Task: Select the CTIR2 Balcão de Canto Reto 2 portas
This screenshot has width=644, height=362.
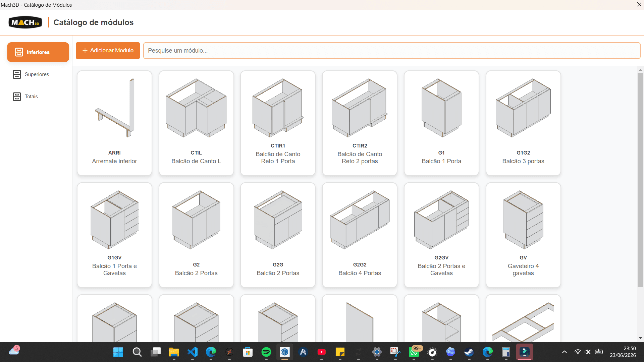Action: click(x=360, y=123)
